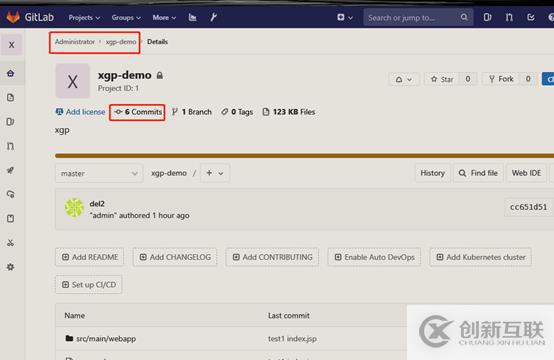This screenshot has height=360, width=554.
Task: Open Merge requests icon in top navbar
Action: pos(509,17)
